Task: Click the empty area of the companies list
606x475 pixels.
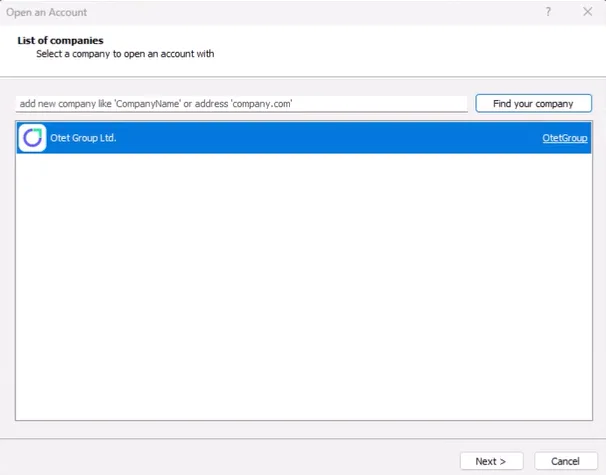Action: (x=303, y=270)
